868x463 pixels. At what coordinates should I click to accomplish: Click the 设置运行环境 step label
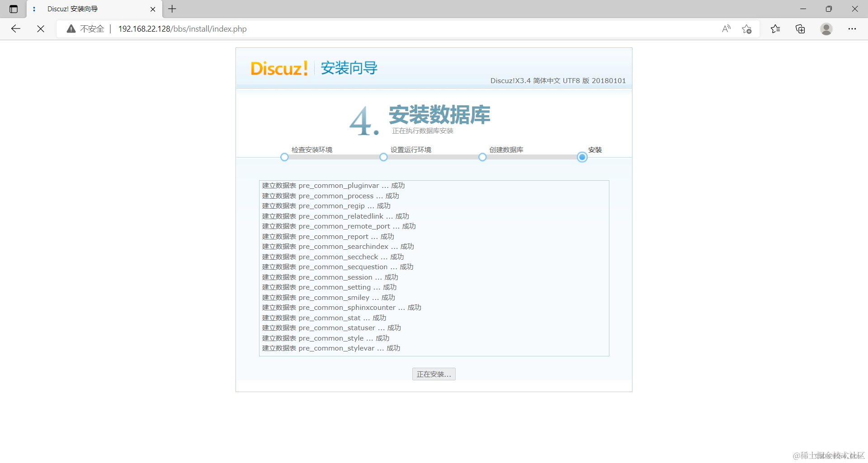click(411, 150)
